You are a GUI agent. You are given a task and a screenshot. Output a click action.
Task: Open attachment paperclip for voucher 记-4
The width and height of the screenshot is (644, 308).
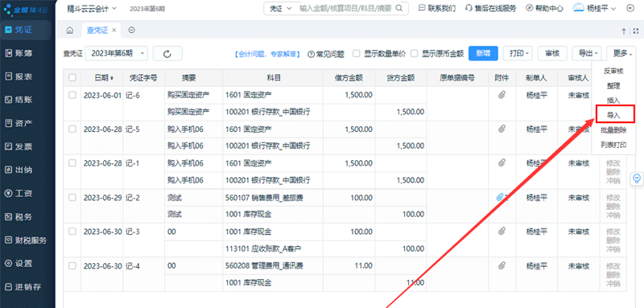[502, 265]
